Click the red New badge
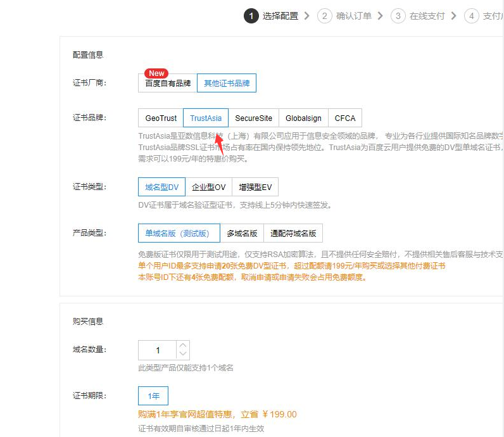Screen dimensions: 504x437 coord(156,73)
